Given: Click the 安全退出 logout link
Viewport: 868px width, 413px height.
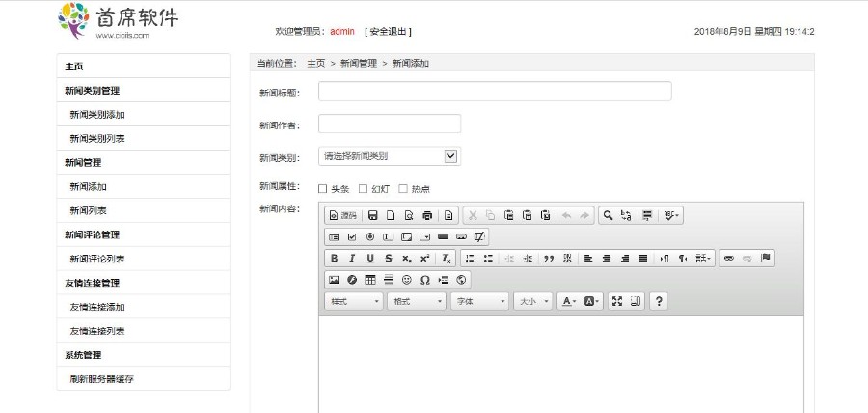Looking at the screenshot, I should click(x=388, y=32).
